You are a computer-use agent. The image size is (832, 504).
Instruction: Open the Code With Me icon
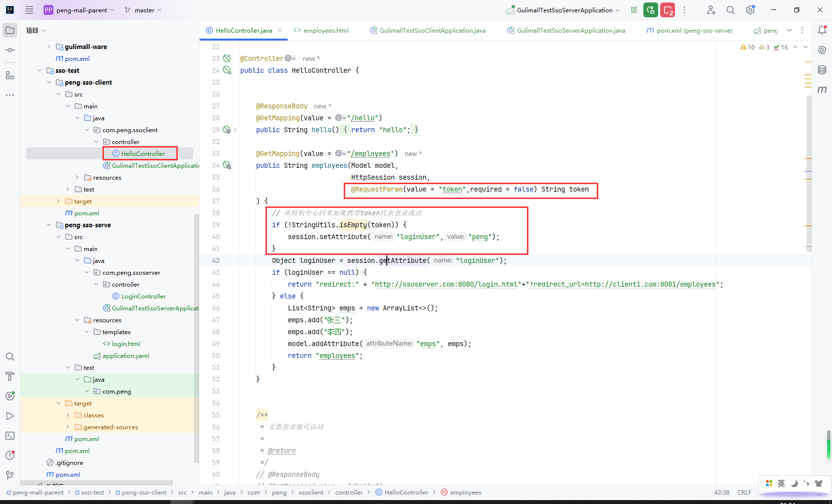[x=711, y=10]
